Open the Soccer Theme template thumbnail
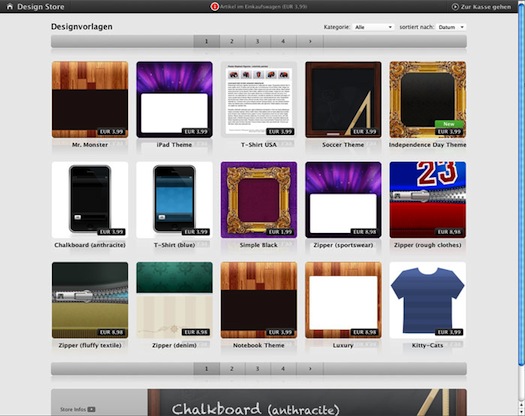 [343, 99]
